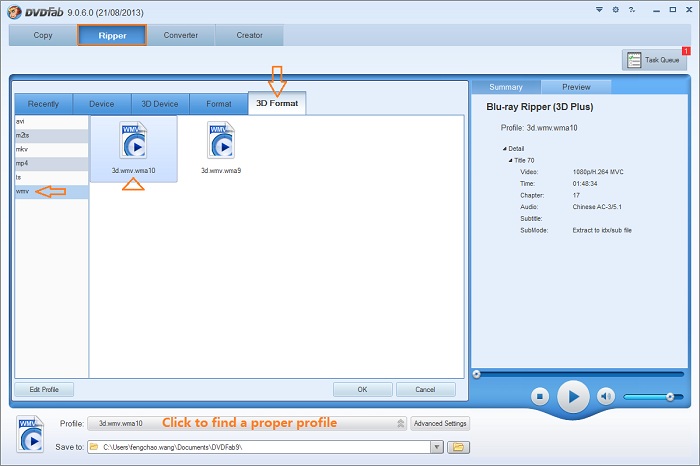Open the Task Queue

point(654,60)
